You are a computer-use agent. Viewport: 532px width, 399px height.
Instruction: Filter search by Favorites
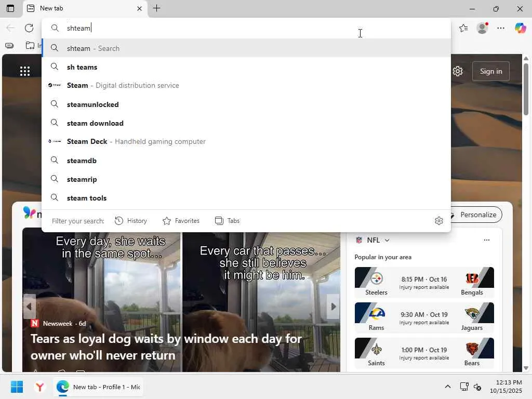click(x=181, y=221)
